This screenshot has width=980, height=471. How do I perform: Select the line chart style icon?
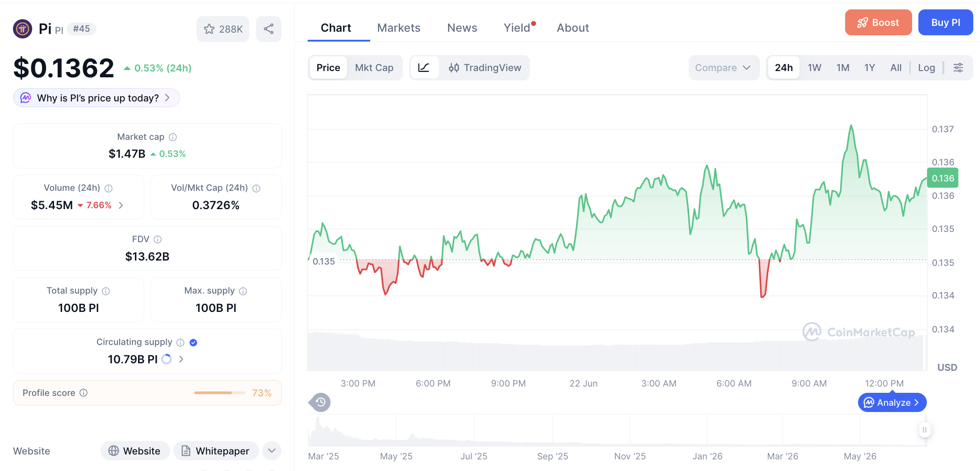(x=424, y=68)
